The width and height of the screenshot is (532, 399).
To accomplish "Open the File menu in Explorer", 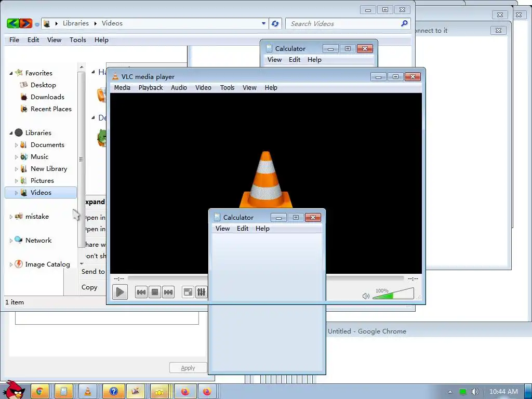I will [x=14, y=39].
